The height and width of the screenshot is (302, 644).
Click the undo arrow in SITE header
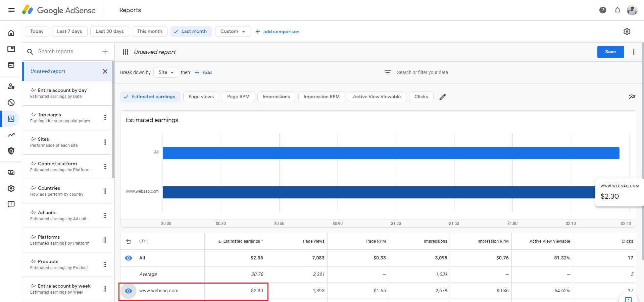pyautogui.click(x=129, y=241)
